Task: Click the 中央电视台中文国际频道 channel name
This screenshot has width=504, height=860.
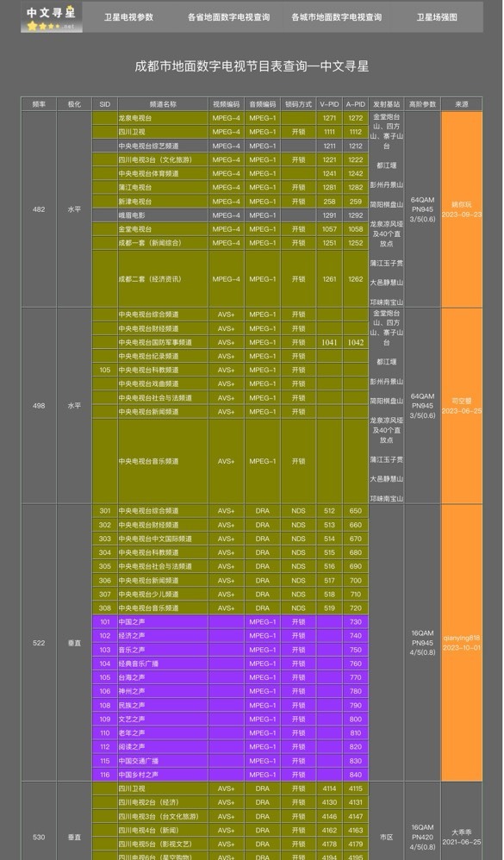Action: 155,539
